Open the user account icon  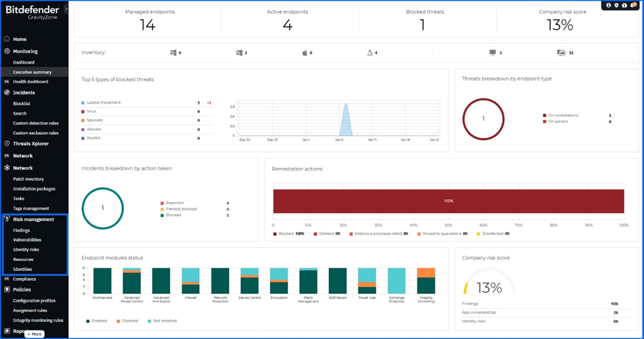pos(608,5)
